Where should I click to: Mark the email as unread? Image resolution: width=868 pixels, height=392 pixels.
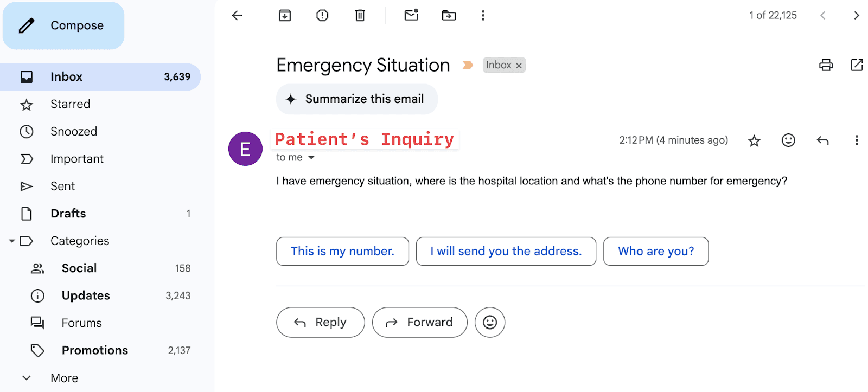(412, 15)
